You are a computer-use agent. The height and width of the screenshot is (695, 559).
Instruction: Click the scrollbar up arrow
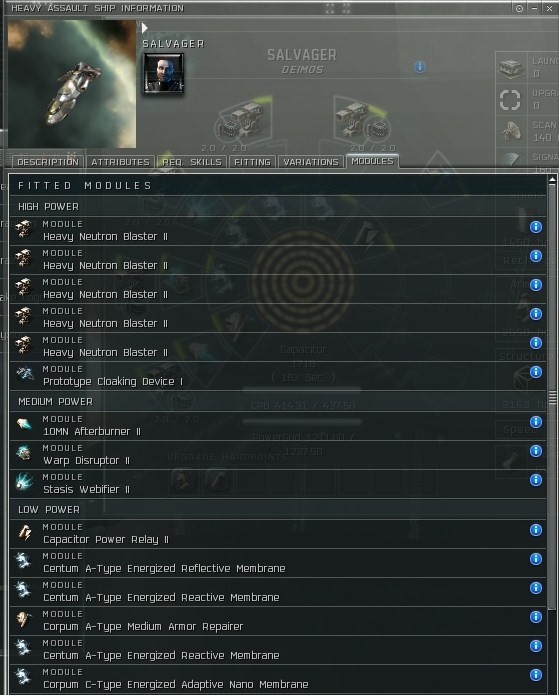pyautogui.click(x=552, y=180)
